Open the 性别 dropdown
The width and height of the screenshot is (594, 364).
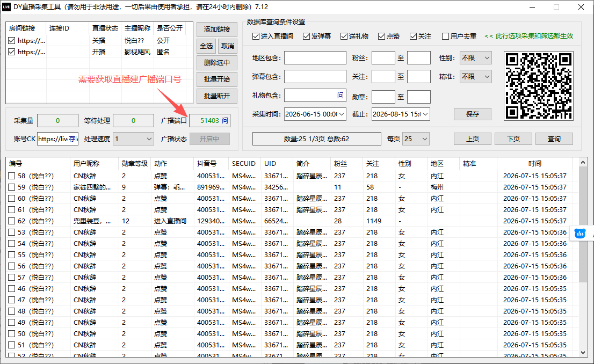[476, 58]
